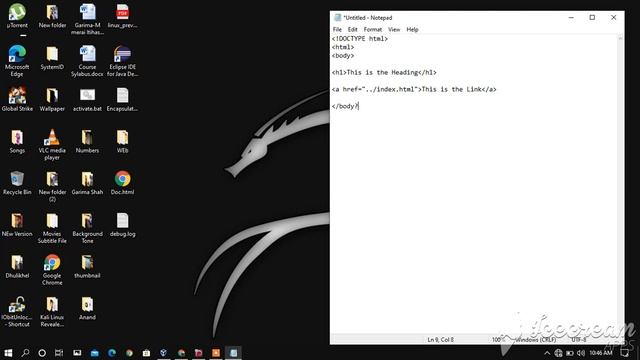
Task: Open the Notepad Edit menu
Action: 353,29
